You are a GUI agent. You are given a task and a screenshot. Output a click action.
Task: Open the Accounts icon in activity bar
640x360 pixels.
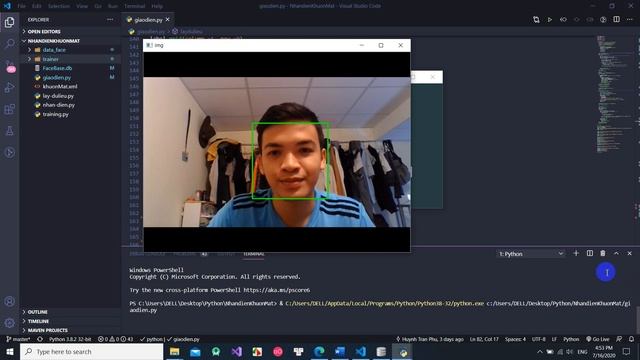pyautogui.click(x=9, y=302)
